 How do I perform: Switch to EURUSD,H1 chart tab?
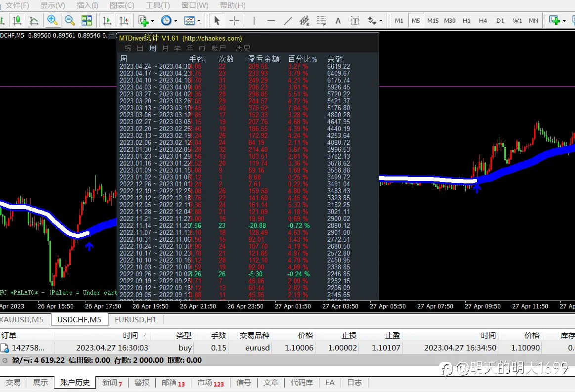click(135, 320)
